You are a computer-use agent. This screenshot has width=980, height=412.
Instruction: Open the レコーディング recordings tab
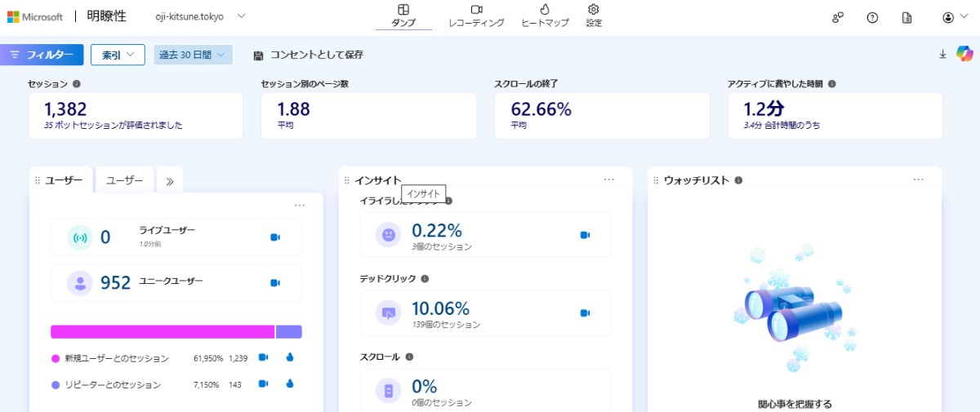(476, 16)
